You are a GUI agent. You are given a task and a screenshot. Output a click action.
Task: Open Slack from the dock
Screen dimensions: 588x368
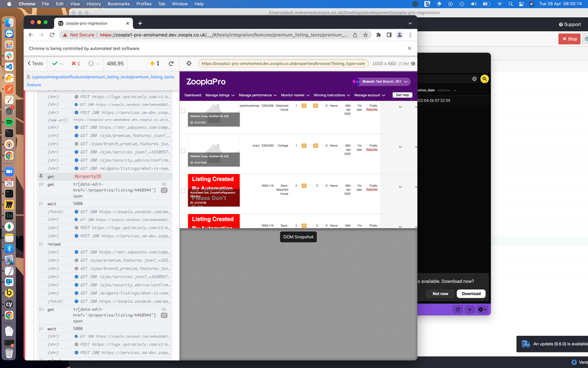click(x=9, y=56)
